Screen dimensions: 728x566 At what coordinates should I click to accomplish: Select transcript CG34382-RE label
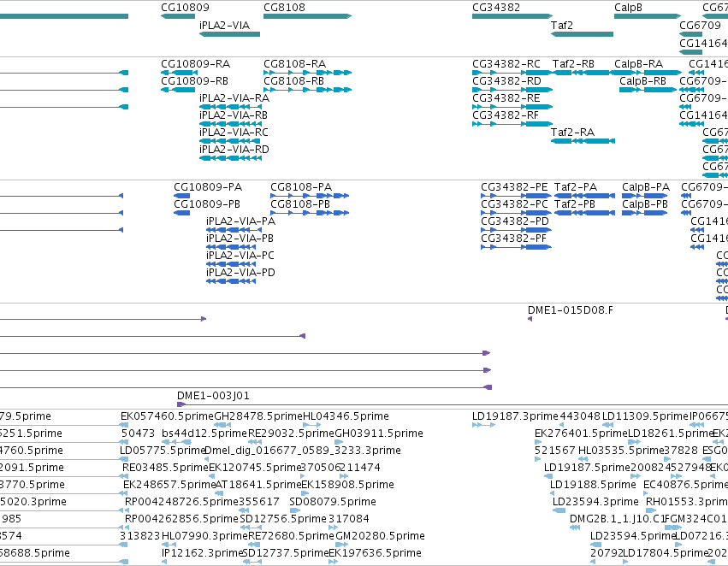[506, 97]
